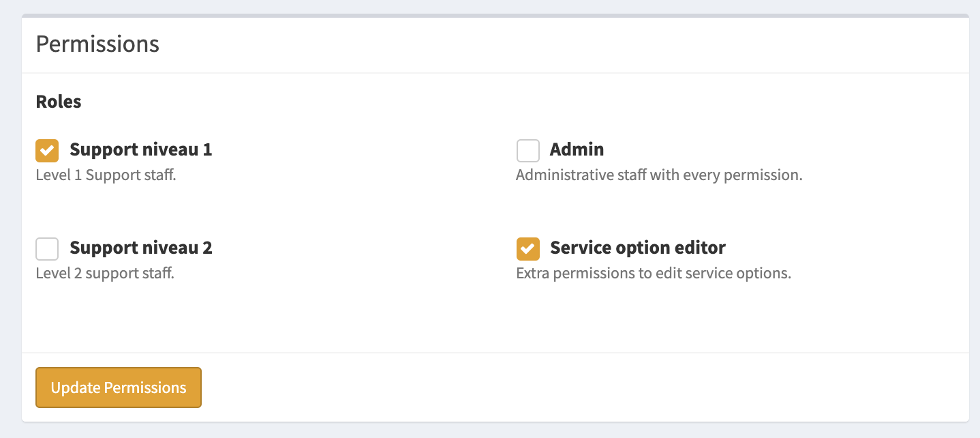Click the 'Support niveau 1' label text
Viewport: 980px width, 438px height.
click(140, 149)
